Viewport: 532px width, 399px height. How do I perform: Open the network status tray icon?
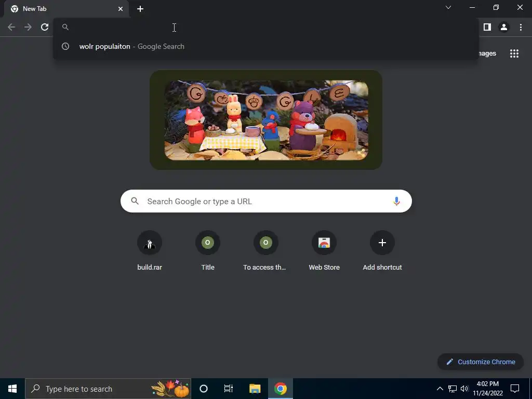tap(453, 389)
